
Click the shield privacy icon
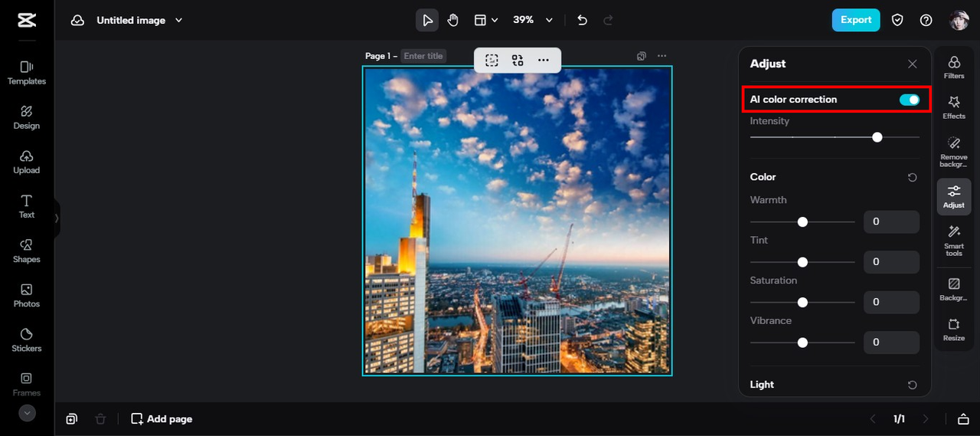point(897,20)
